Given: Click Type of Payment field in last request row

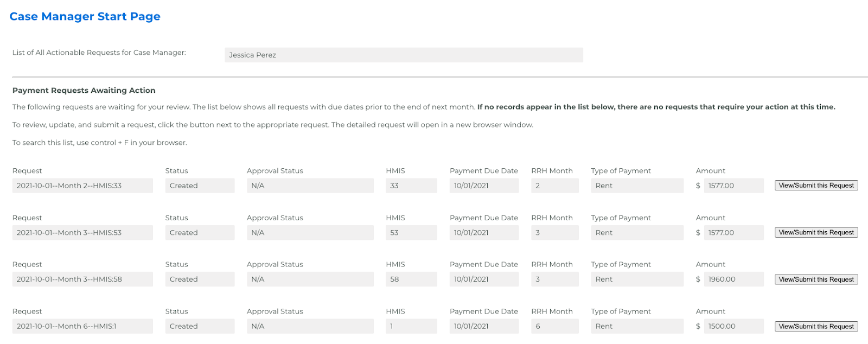Looking at the screenshot, I should [637, 326].
